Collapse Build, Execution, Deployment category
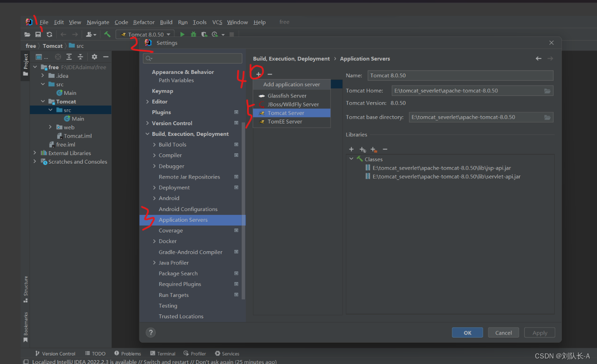Image resolution: width=597 pixels, height=364 pixels. [148, 134]
